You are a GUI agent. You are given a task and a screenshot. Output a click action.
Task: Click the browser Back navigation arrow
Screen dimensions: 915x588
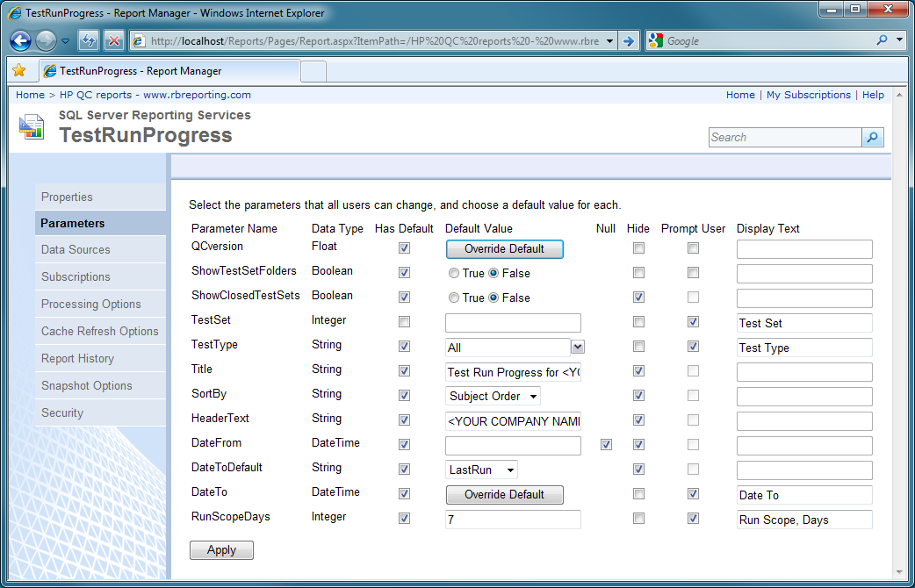pyautogui.click(x=19, y=41)
